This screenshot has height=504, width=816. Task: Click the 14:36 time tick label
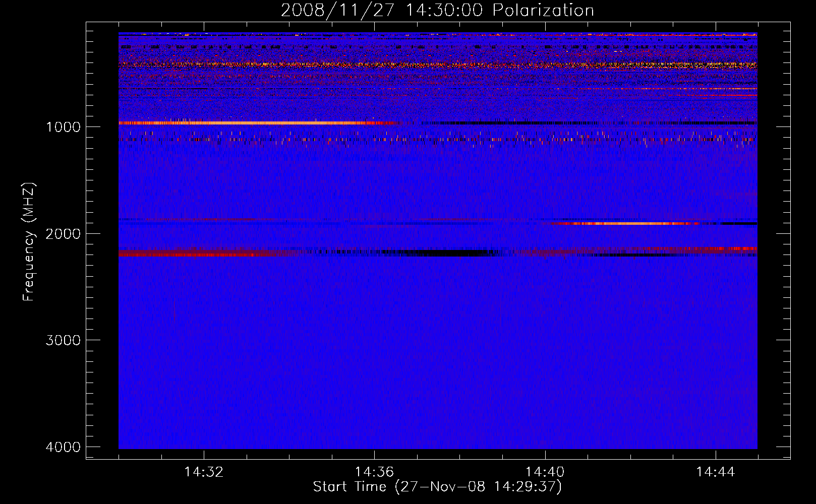[x=374, y=472]
